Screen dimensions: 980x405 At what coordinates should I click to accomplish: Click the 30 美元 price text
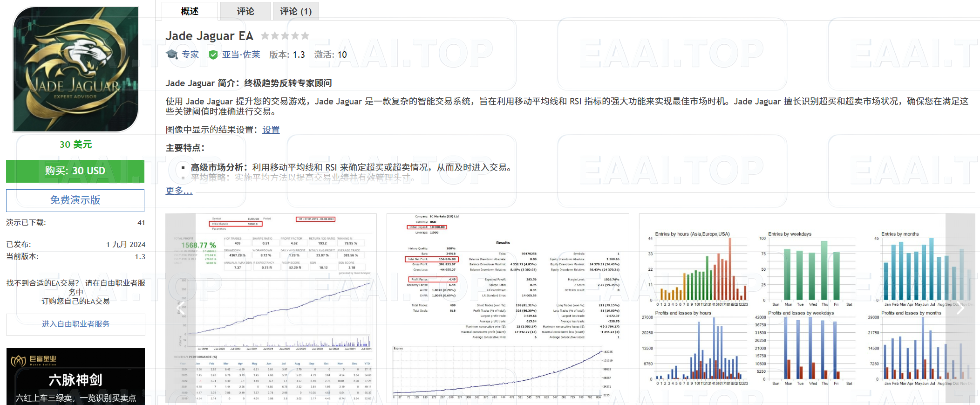pyautogui.click(x=75, y=144)
